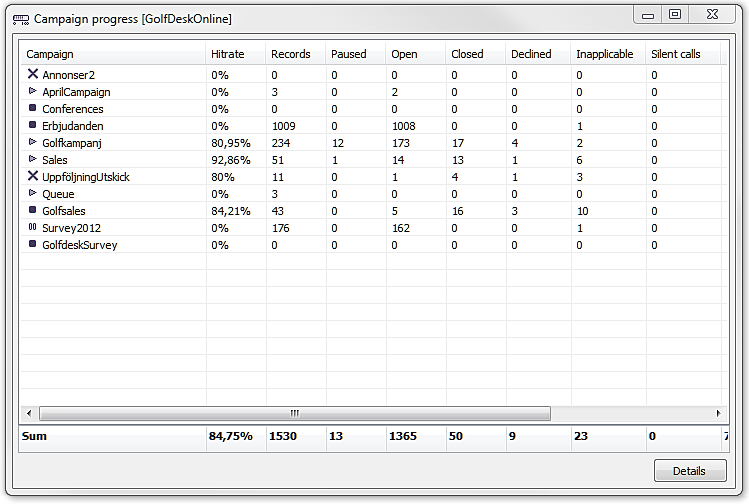
Task: Click the cancelled X icon beside Annonser2
Action: point(32,74)
